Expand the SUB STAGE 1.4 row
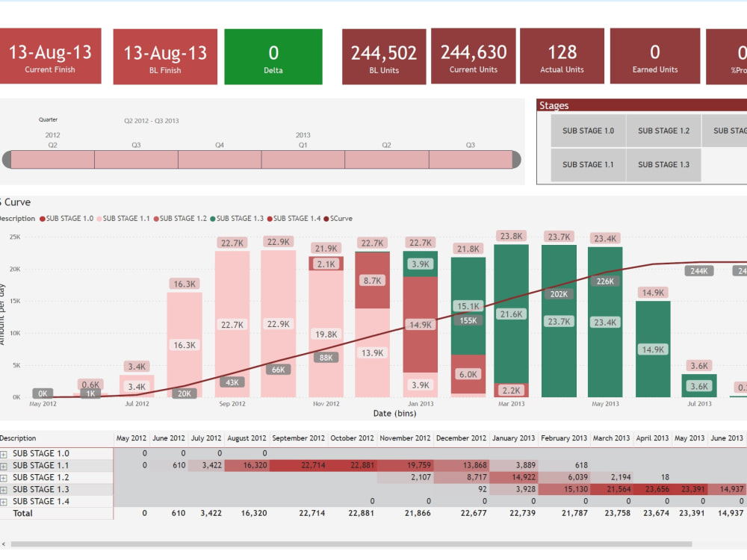Image resolution: width=747 pixels, height=560 pixels. (x=3, y=502)
